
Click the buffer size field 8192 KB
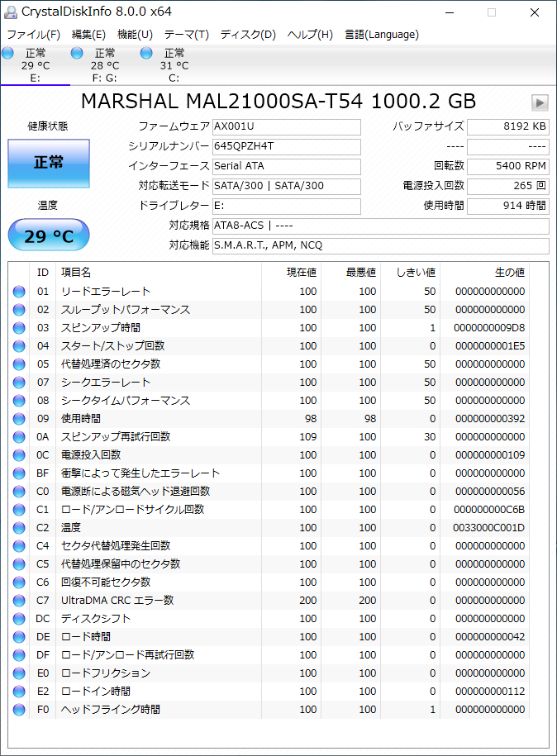pyautogui.click(x=507, y=126)
